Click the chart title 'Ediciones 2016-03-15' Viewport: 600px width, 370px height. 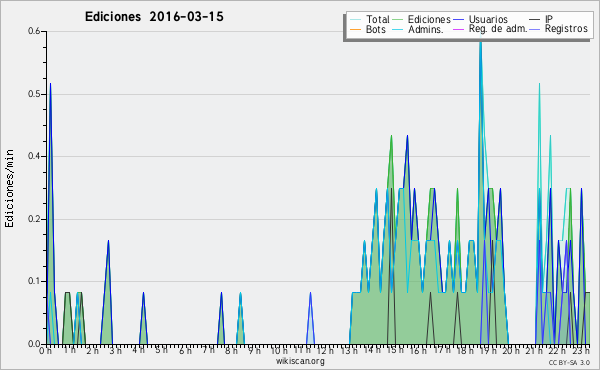(x=154, y=17)
